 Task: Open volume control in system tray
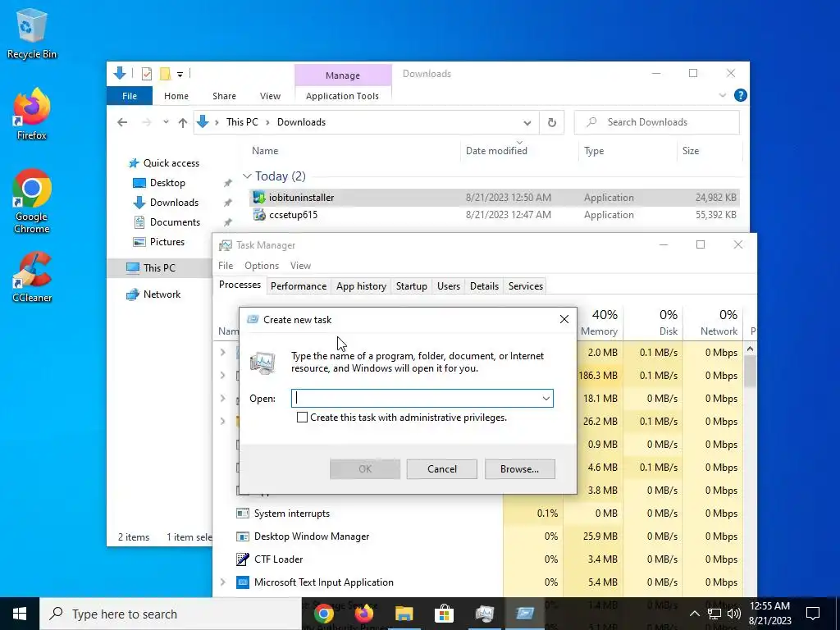coord(734,614)
